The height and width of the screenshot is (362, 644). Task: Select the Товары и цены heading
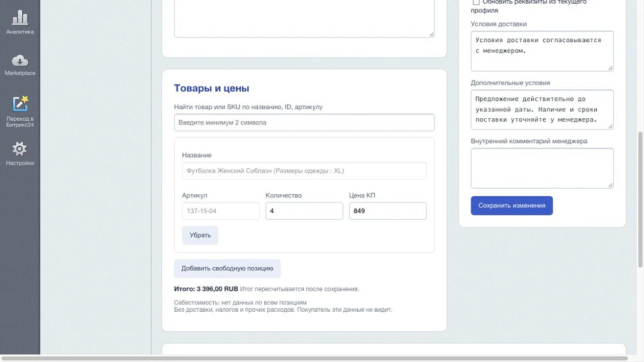tap(211, 88)
